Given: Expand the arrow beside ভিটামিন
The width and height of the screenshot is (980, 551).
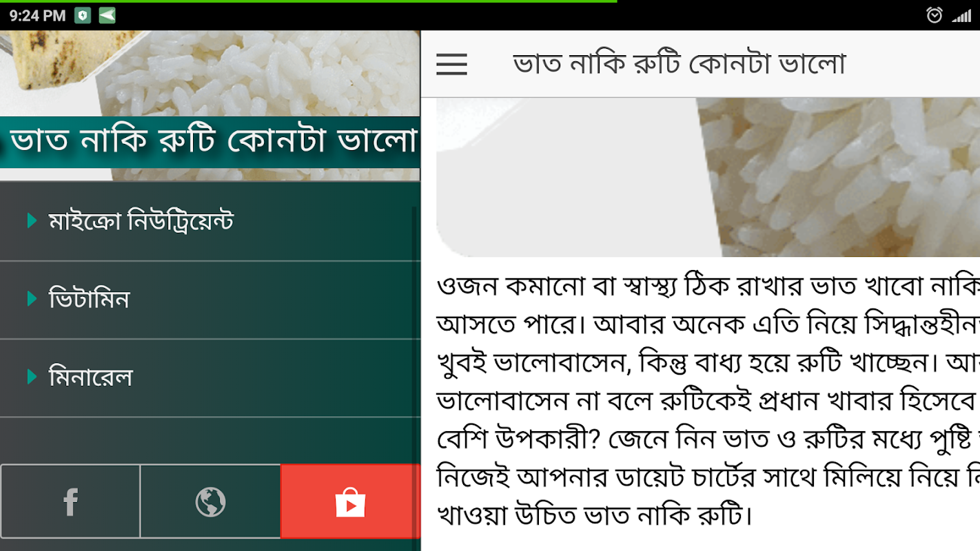Looking at the screenshot, I should (x=32, y=299).
